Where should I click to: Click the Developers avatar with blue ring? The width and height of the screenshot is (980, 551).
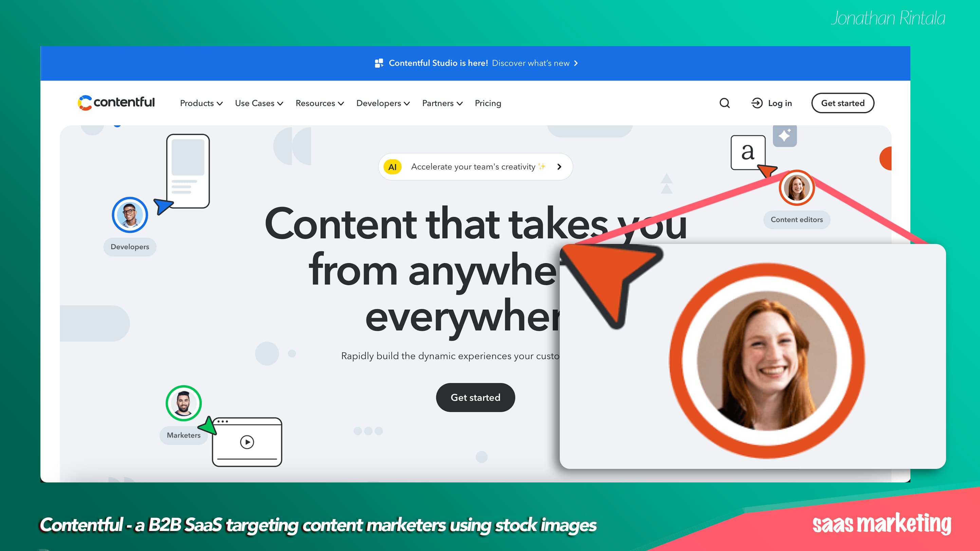[130, 215]
